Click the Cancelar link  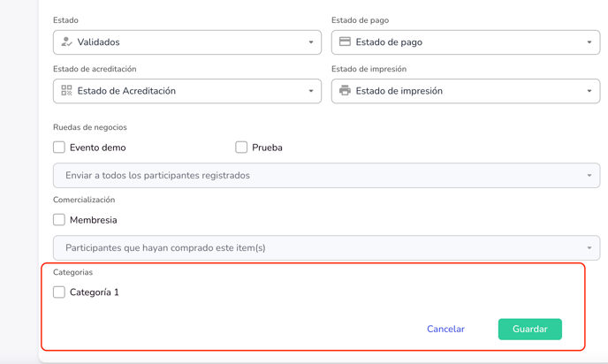tap(445, 330)
